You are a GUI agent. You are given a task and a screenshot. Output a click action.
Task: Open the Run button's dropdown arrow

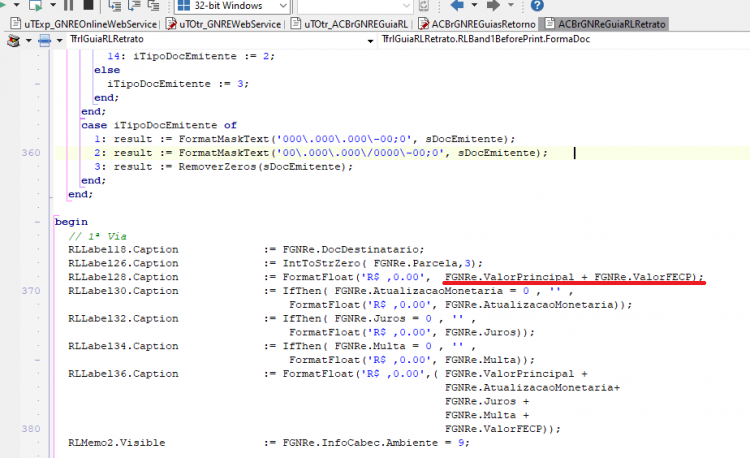16,5
